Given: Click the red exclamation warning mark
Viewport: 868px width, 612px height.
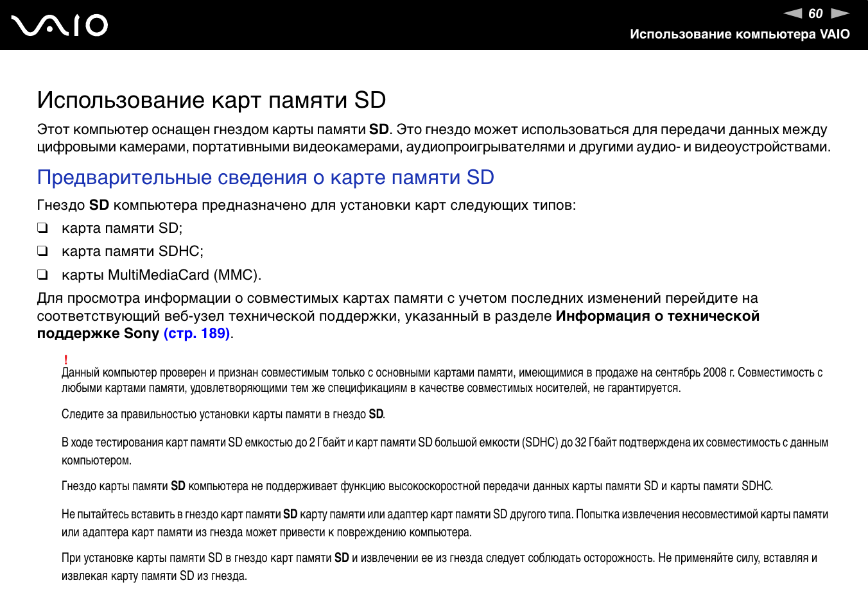Looking at the screenshot, I should [x=65, y=360].
